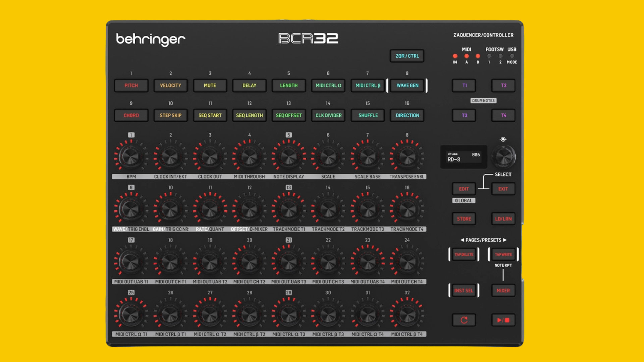Click the MIDI CTRL α T1 knob

click(x=131, y=314)
